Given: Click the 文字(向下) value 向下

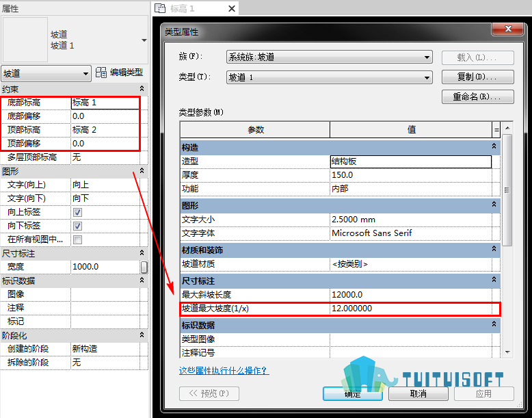Looking at the screenshot, I should tap(105, 198).
